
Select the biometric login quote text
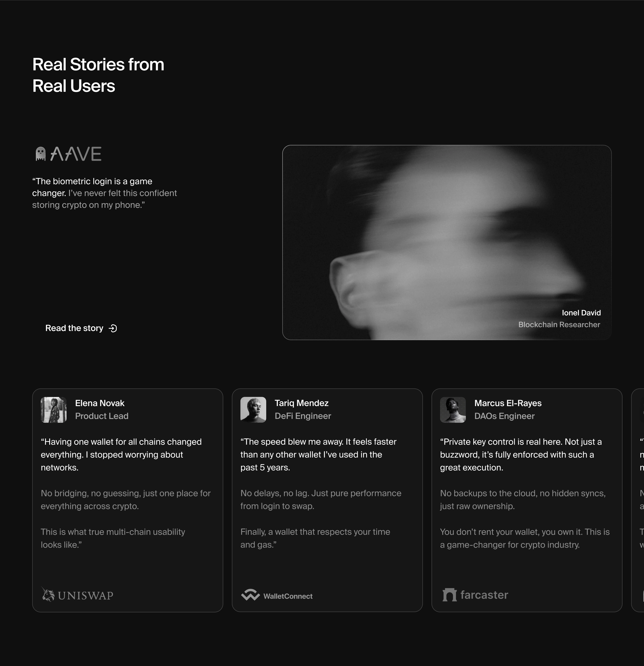coord(104,193)
